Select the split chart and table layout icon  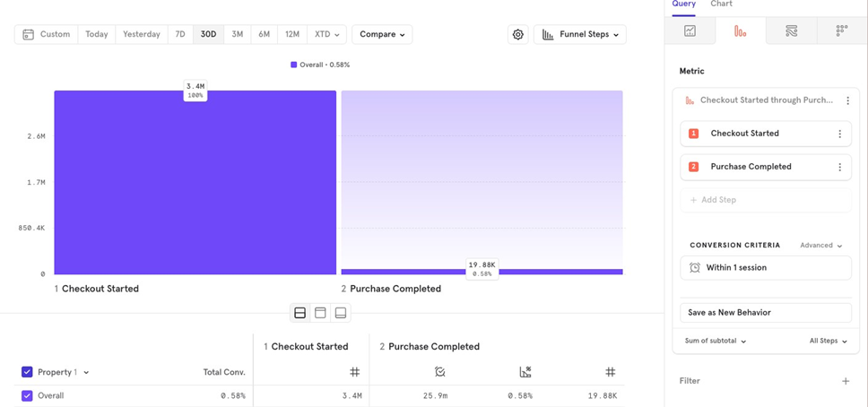pos(299,313)
